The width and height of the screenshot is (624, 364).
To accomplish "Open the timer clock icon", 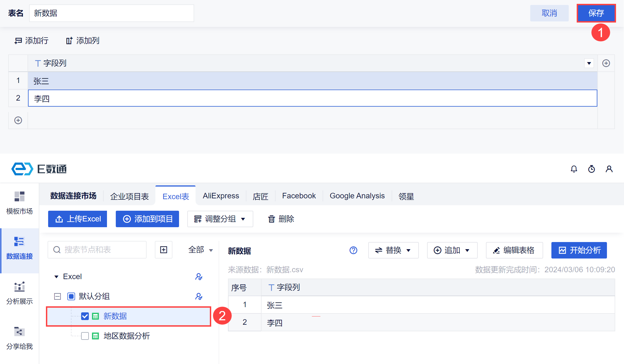I will tap(591, 169).
